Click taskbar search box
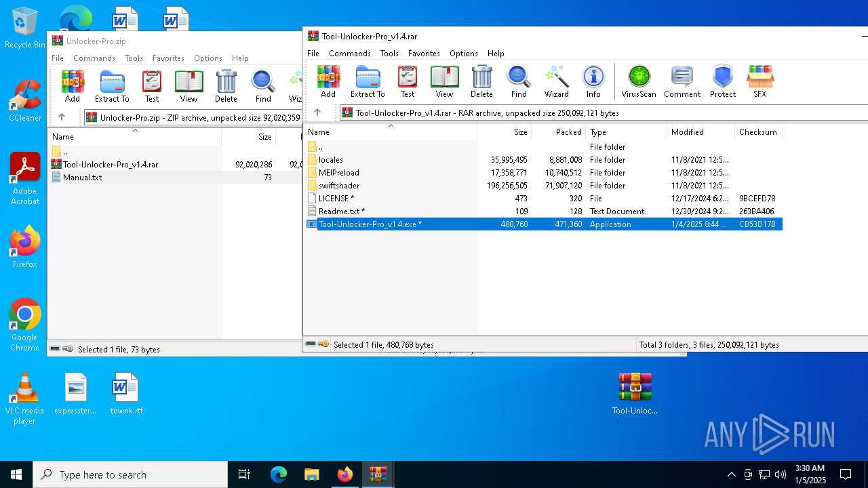 (x=130, y=474)
